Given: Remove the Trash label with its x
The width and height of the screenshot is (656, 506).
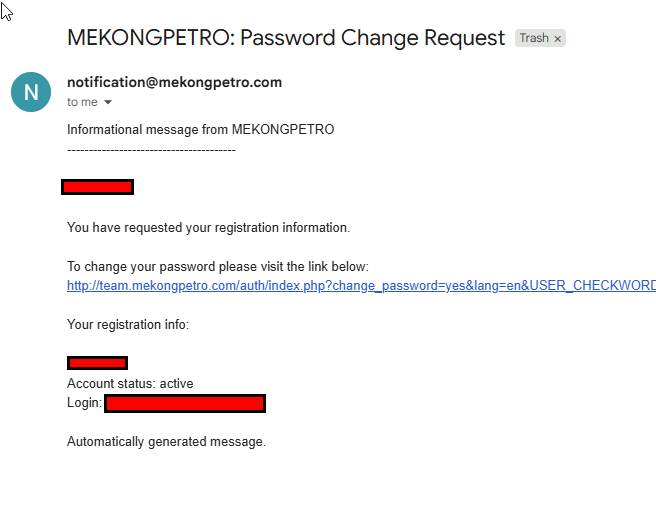Looking at the screenshot, I should click(x=558, y=39).
